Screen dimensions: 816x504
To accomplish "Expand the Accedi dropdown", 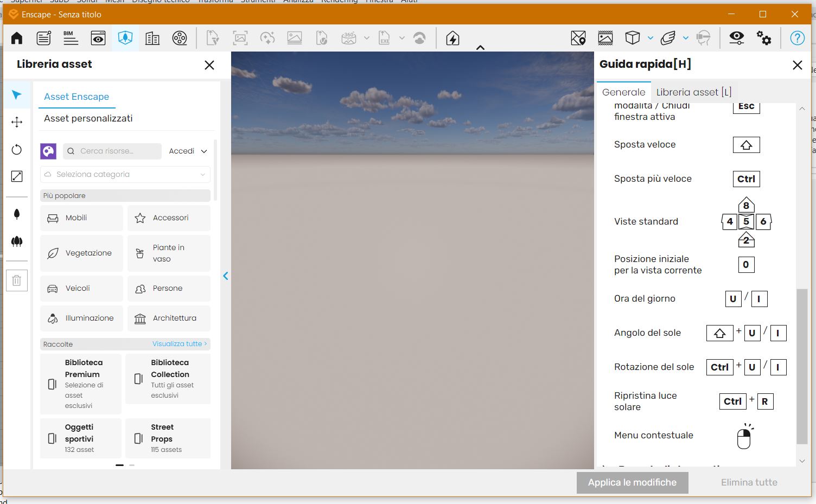I will point(188,151).
